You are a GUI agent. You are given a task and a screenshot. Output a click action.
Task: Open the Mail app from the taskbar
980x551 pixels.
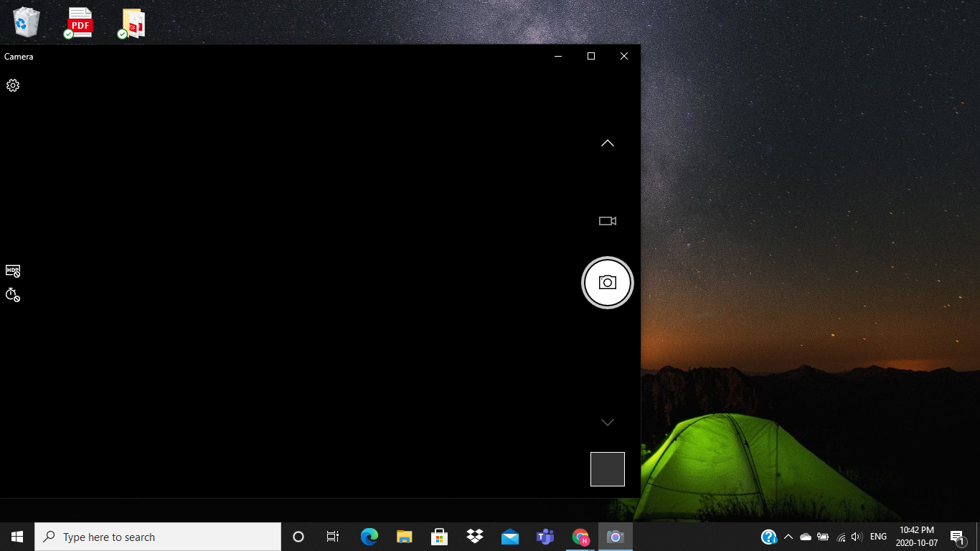[509, 536]
